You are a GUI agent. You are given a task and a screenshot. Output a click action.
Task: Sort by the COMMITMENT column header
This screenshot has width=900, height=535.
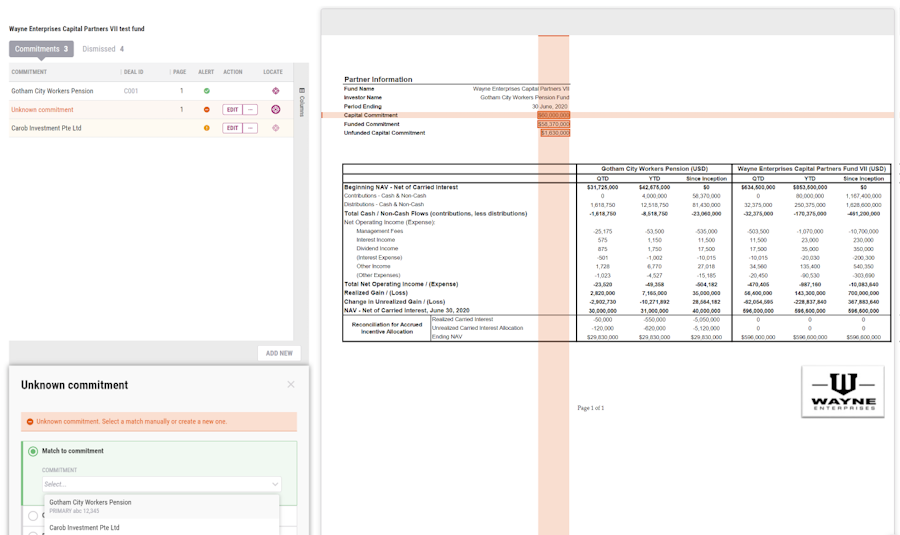[x=29, y=72]
